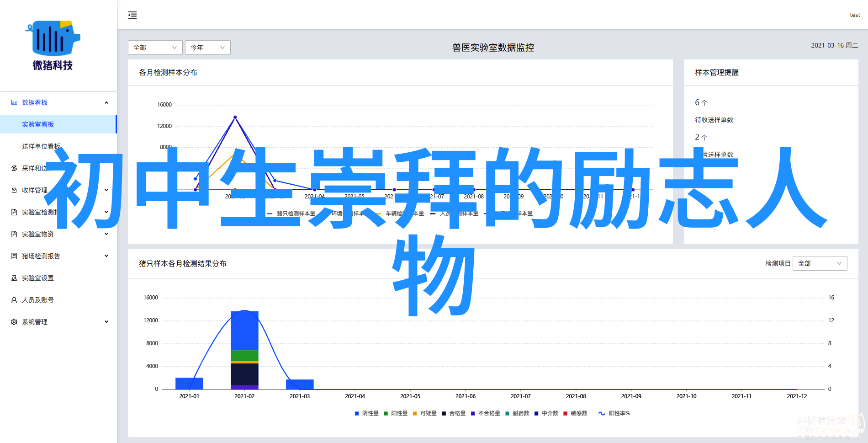The height and width of the screenshot is (443, 868).
Task: Expand the 猪场检测报告 menu chevron
Action: click(x=106, y=256)
